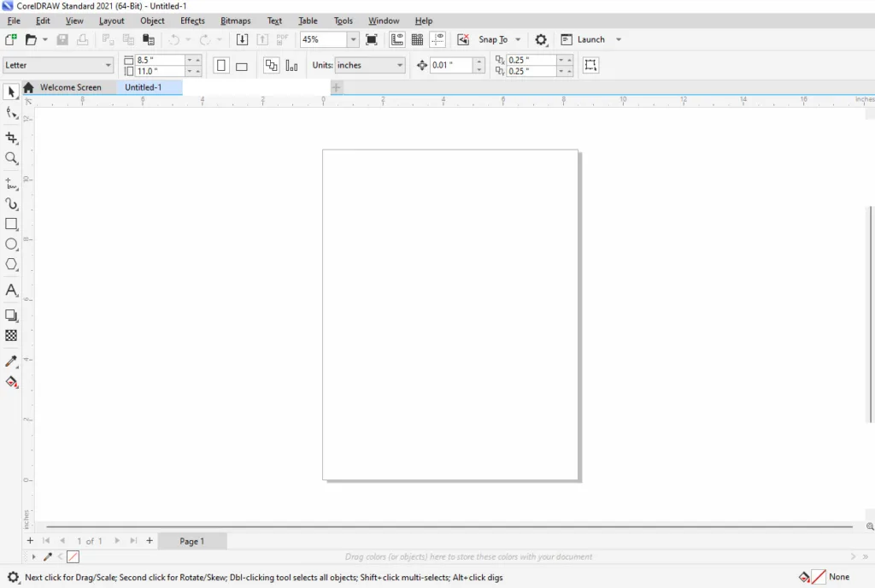Open the Letter page size dropdown
875x588 pixels.
click(x=108, y=65)
